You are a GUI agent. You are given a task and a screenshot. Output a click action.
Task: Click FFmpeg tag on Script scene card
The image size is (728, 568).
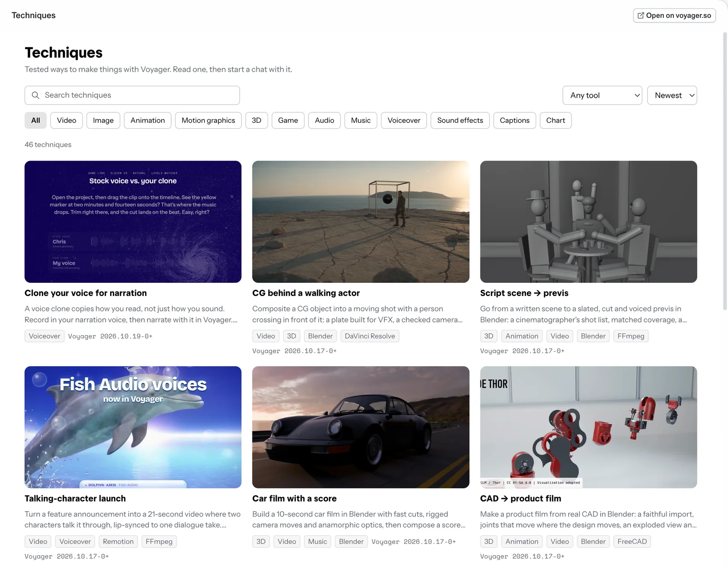point(631,336)
